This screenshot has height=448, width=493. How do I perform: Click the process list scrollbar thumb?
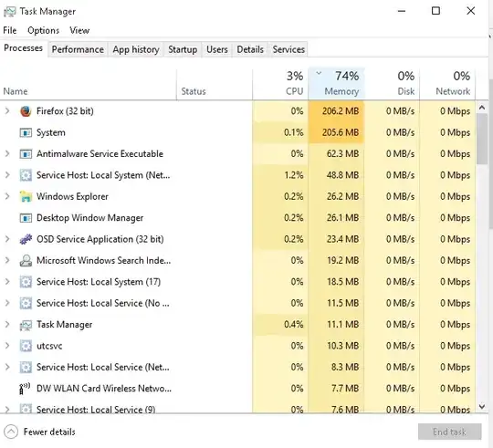pyautogui.click(x=482, y=139)
